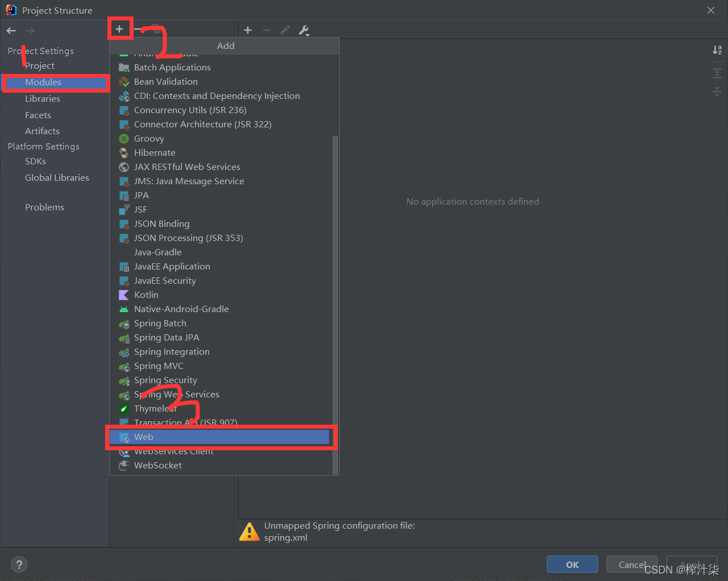Click the sort alphabetically icon

click(717, 50)
